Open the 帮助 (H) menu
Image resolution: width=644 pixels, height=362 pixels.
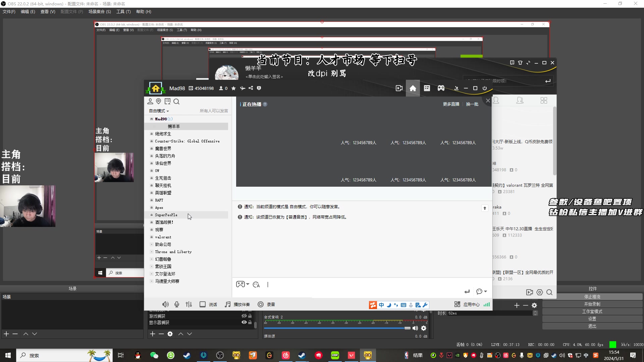click(144, 12)
